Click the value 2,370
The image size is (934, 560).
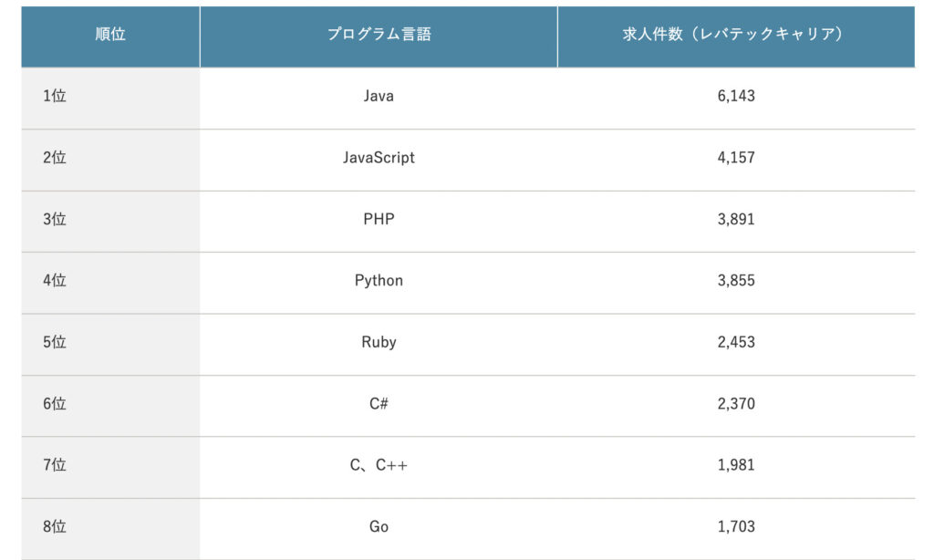coord(736,404)
